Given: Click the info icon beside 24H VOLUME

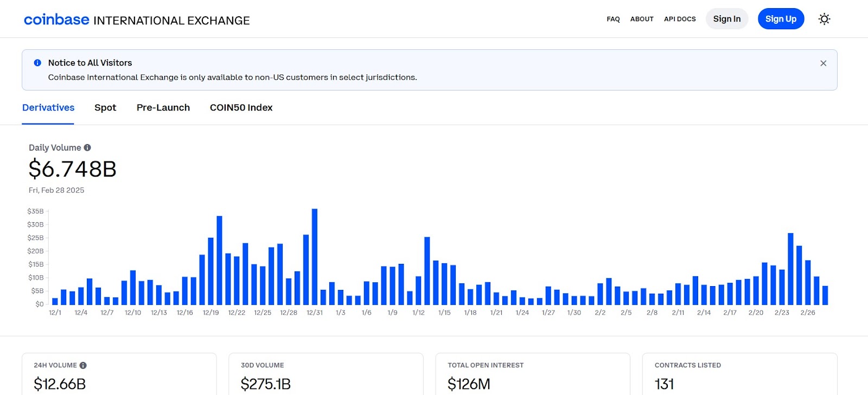Looking at the screenshot, I should click(x=83, y=366).
